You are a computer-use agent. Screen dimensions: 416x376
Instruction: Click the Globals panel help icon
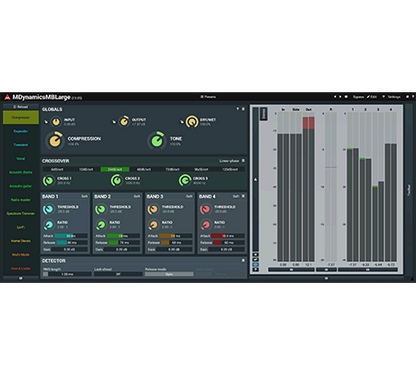pyautogui.click(x=238, y=109)
